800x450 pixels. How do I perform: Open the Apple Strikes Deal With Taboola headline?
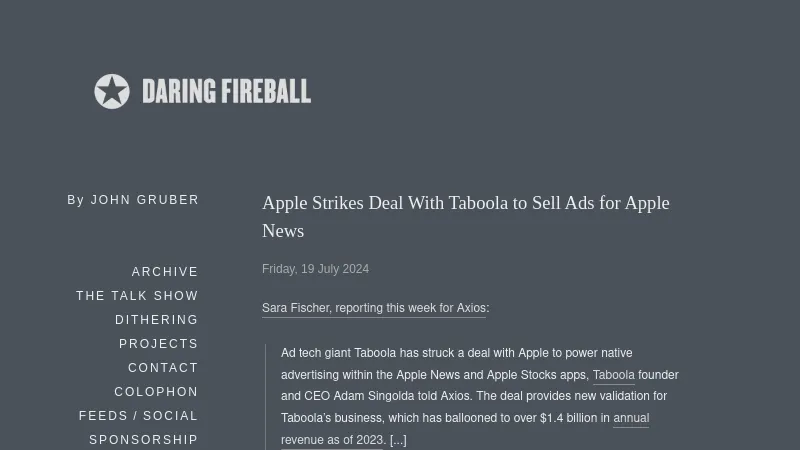466,217
